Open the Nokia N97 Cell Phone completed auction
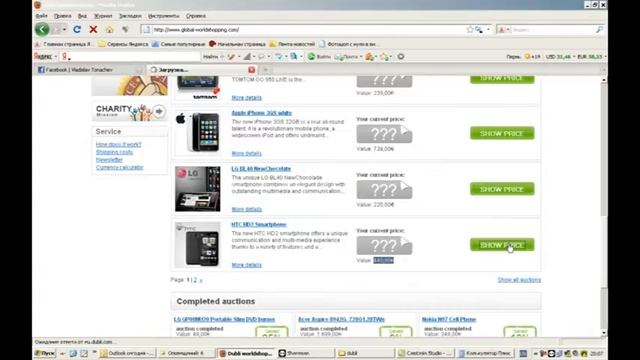 tap(449, 320)
